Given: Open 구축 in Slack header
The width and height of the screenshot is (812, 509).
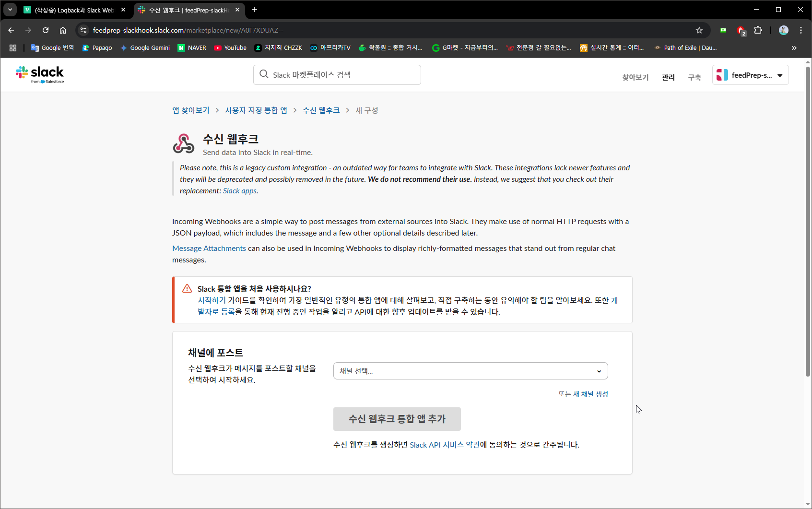Looking at the screenshot, I should tap(694, 77).
